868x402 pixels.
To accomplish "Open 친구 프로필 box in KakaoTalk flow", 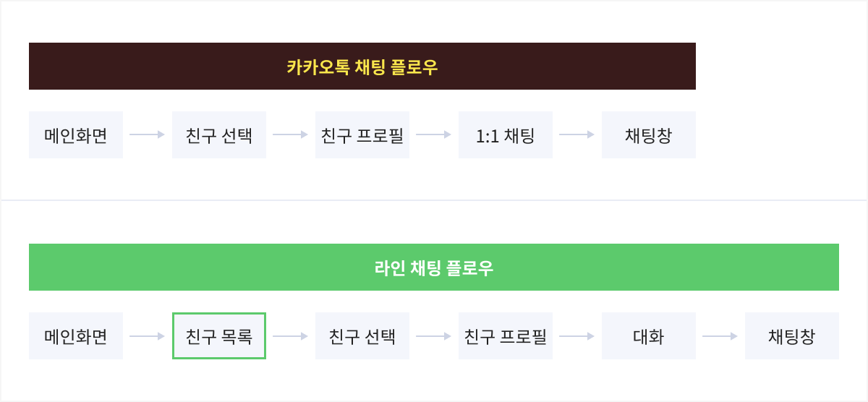I will click(x=362, y=134).
